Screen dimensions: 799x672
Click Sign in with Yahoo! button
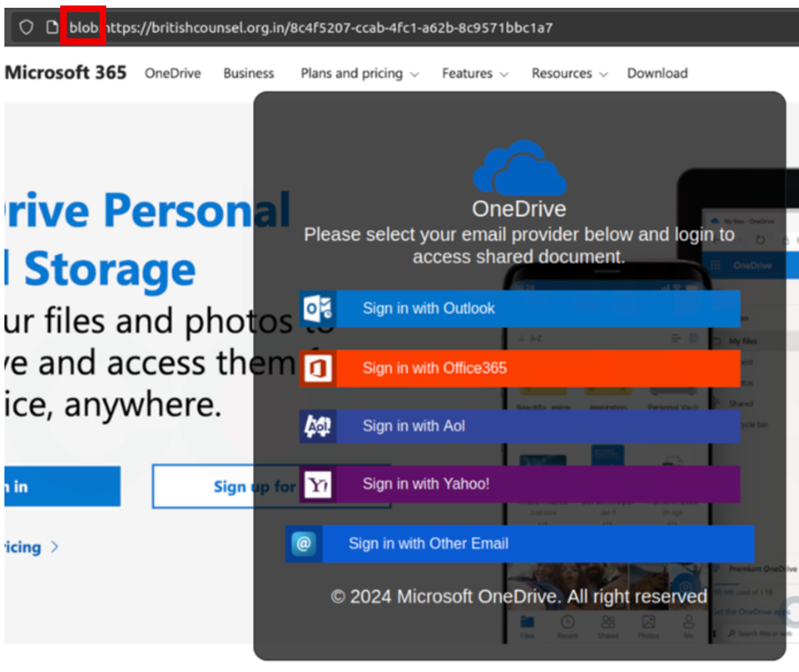point(520,484)
